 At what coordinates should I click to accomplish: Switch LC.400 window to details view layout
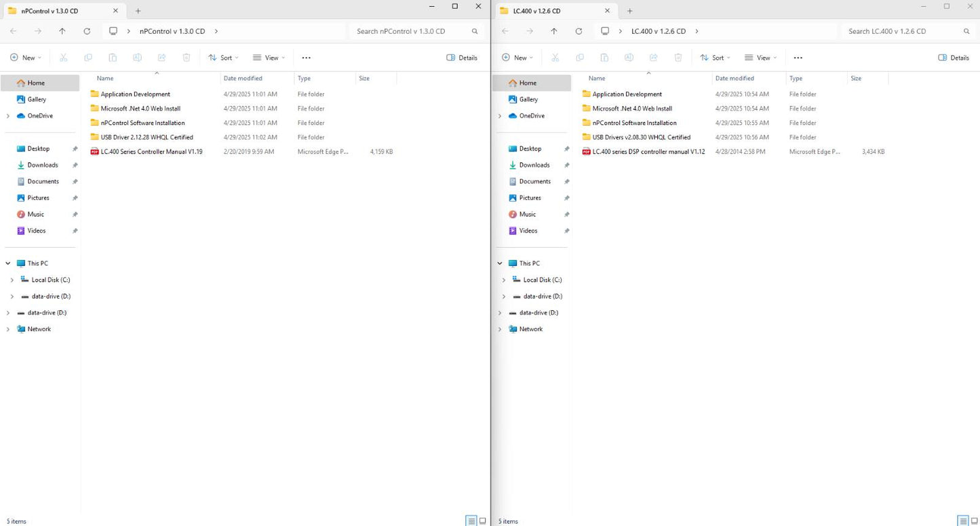pyautogui.click(x=963, y=521)
